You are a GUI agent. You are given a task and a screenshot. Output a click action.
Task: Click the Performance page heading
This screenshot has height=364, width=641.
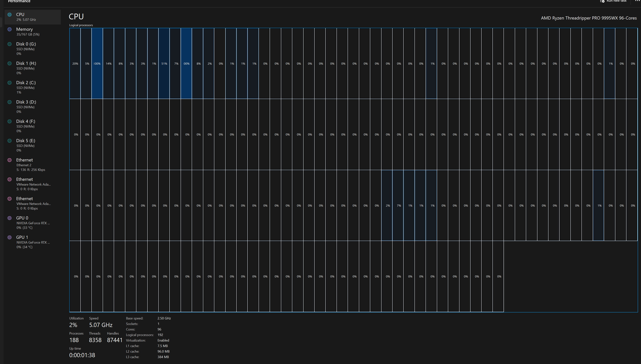[x=19, y=1]
